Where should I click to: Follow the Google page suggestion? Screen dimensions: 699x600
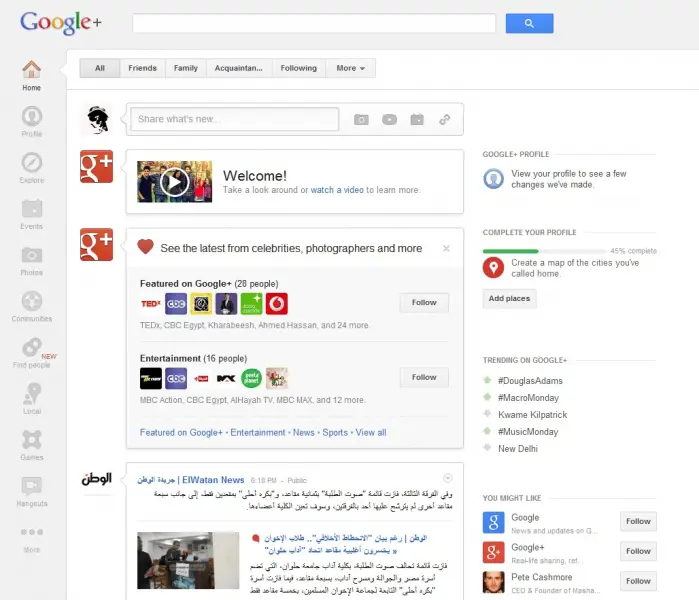(x=638, y=522)
